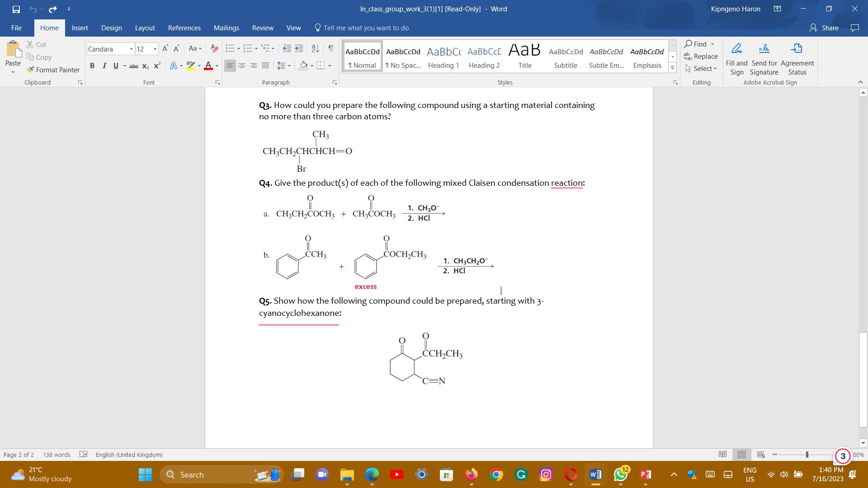Click the Decrease Indent icon
Screen dimensions: 868x488
[287, 48]
